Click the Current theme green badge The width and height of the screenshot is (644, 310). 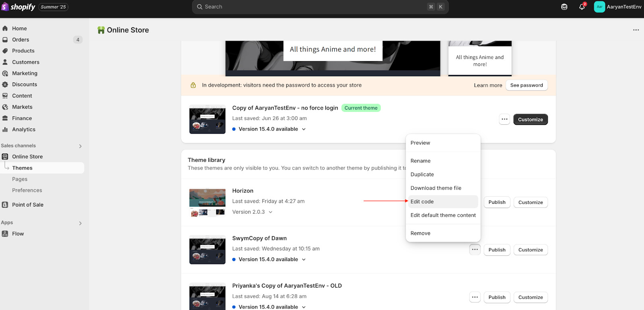coord(361,108)
